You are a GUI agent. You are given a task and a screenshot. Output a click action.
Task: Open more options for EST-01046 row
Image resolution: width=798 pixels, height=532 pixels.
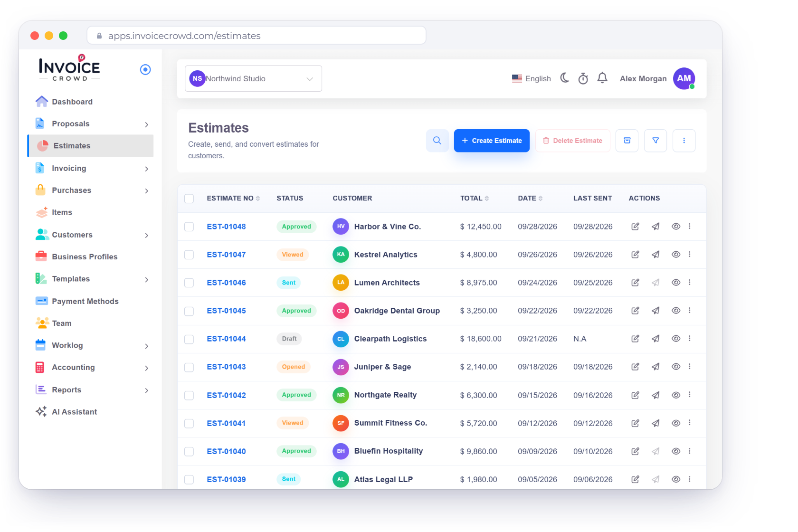coord(690,283)
